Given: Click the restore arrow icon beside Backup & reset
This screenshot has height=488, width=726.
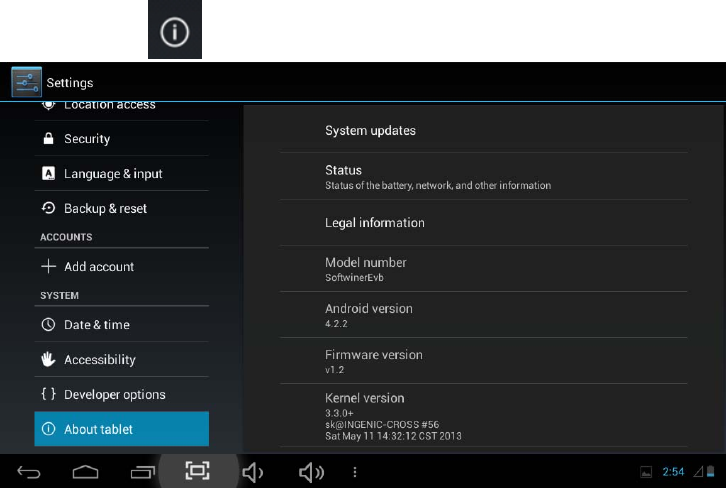Looking at the screenshot, I should pos(48,208).
